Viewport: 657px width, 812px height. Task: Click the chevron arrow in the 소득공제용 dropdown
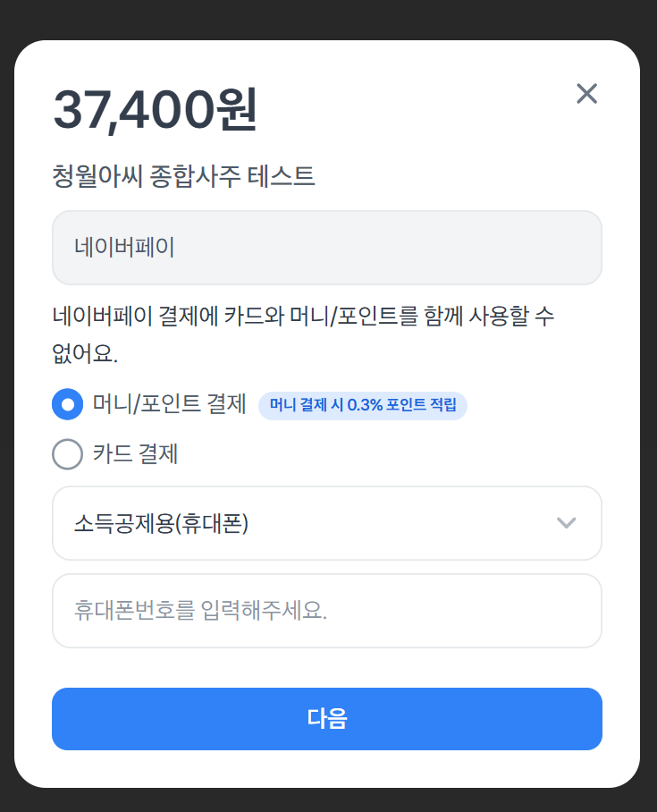(566, 522)
